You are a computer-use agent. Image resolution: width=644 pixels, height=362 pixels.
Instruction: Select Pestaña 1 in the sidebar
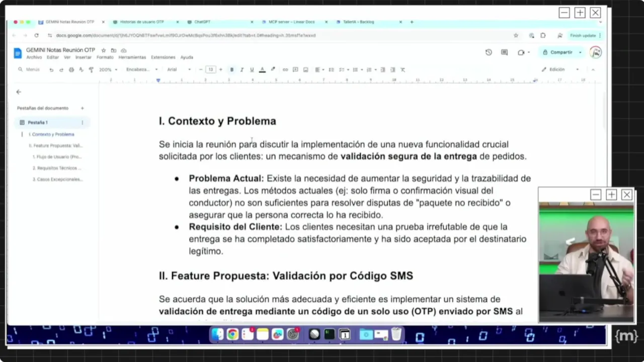pyautogui.click(x=52, y=123)
